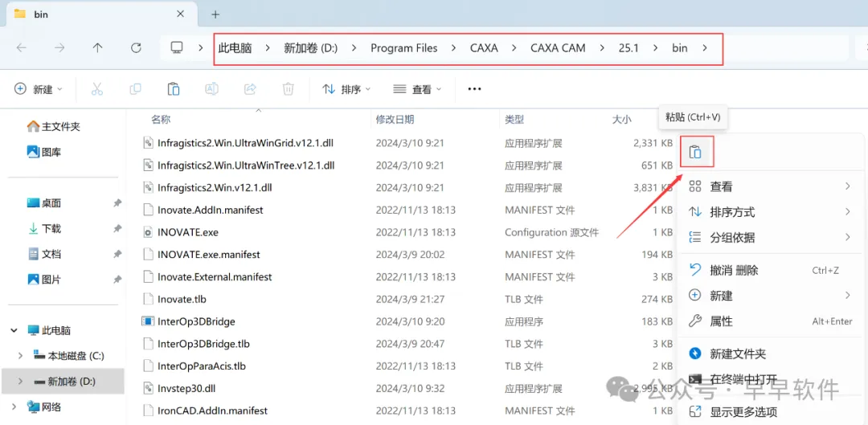Open 桌面 in sidebar
The image size is (868, 425).
click(43, 203)
